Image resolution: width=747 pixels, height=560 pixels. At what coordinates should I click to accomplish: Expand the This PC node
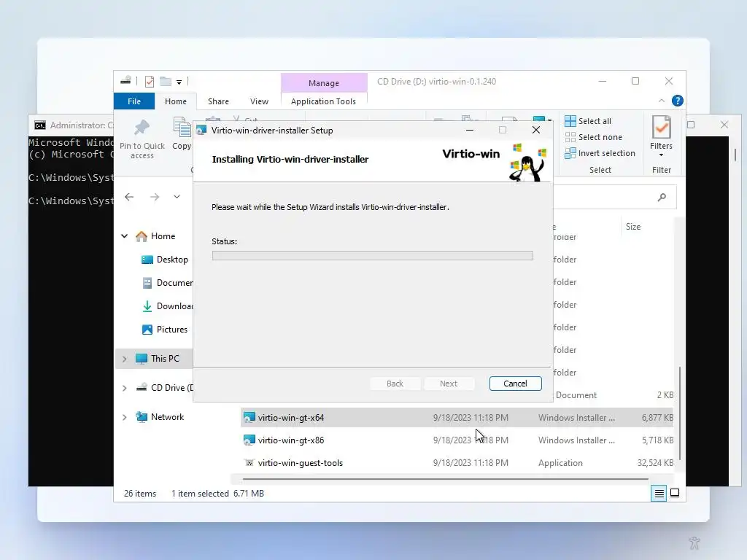click(124, 359)
